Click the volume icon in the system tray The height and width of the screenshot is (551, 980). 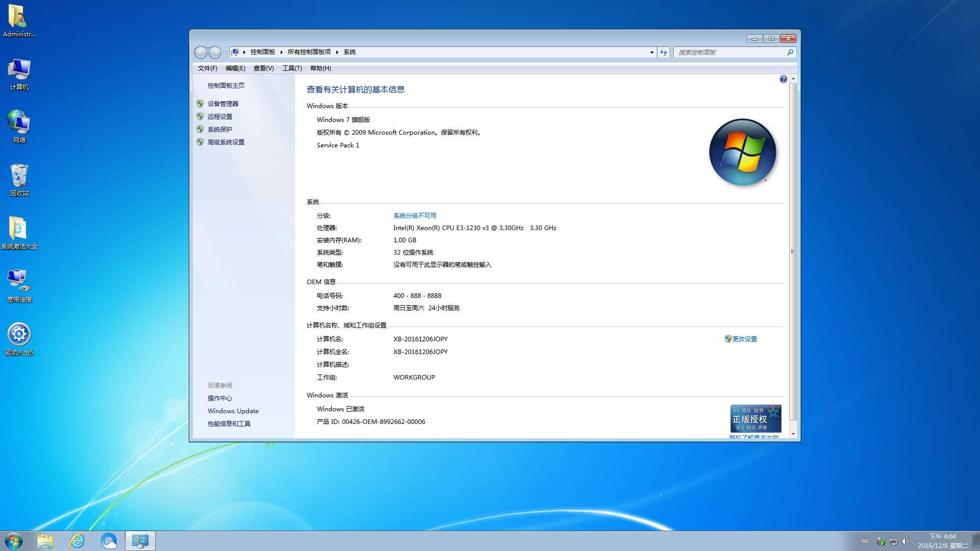(x=905, y=541)
